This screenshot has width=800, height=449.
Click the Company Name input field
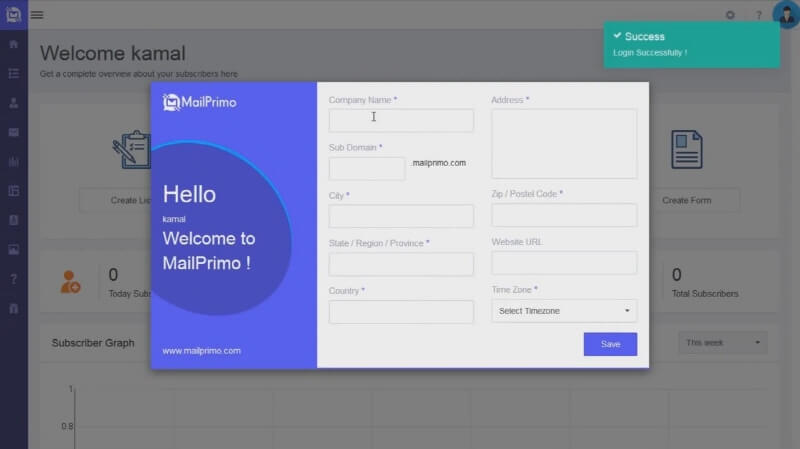[x=401, y=120]
